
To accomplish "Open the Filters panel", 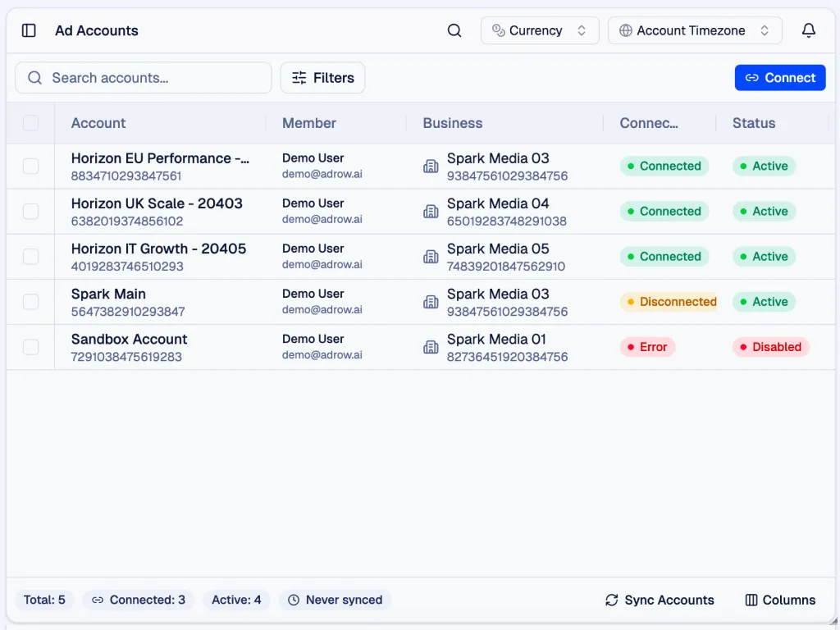I will [x=322, y=78].
